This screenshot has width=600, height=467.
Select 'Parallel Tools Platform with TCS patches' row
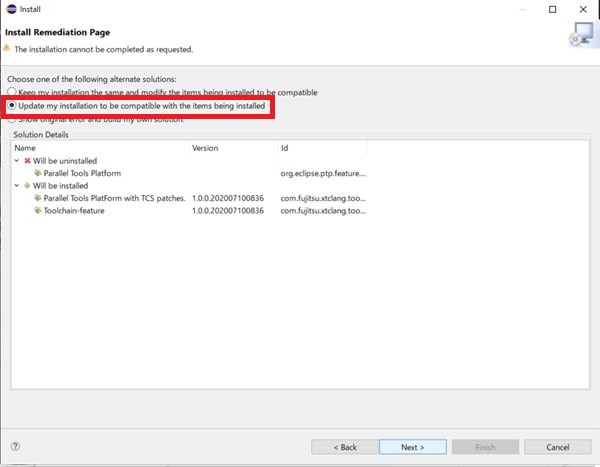114,198
